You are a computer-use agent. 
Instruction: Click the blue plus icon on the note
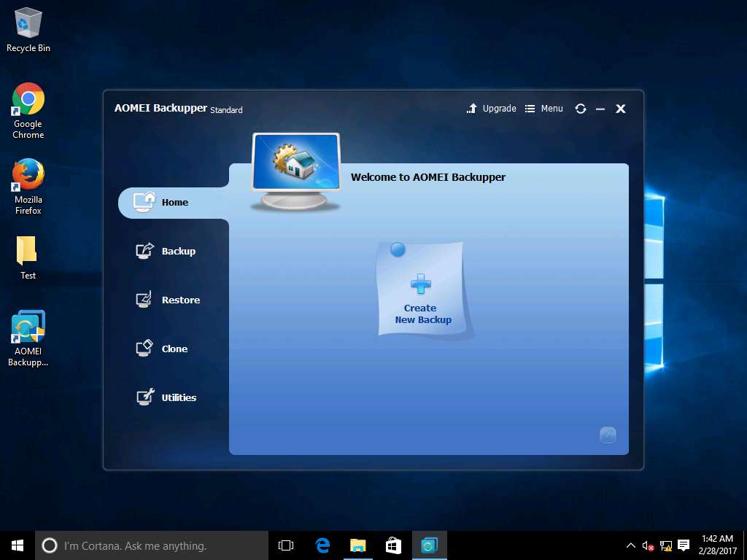point(421,284)
